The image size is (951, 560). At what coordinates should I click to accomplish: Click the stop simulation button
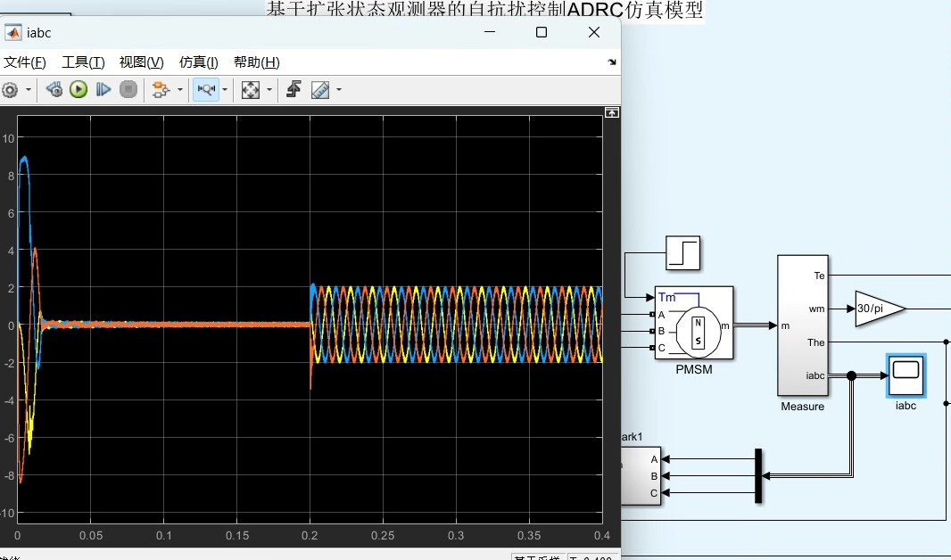(128, 90)
